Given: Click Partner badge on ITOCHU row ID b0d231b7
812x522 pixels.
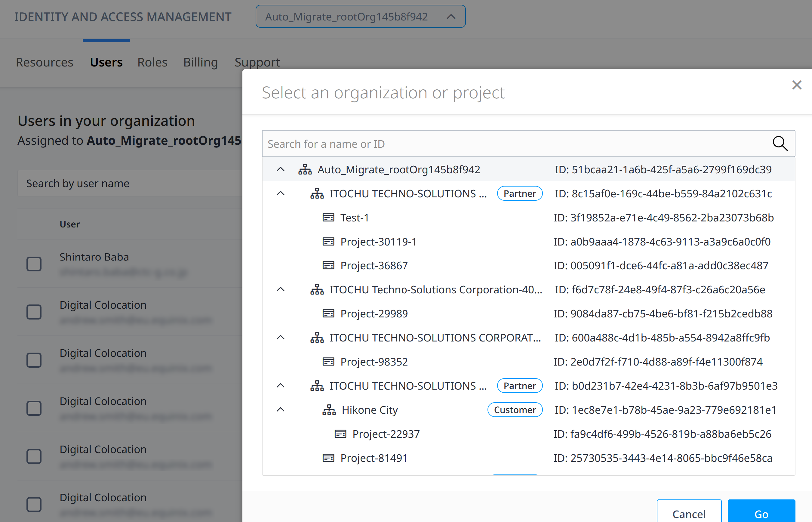Looking at the screenshot, I should [520, 386].
